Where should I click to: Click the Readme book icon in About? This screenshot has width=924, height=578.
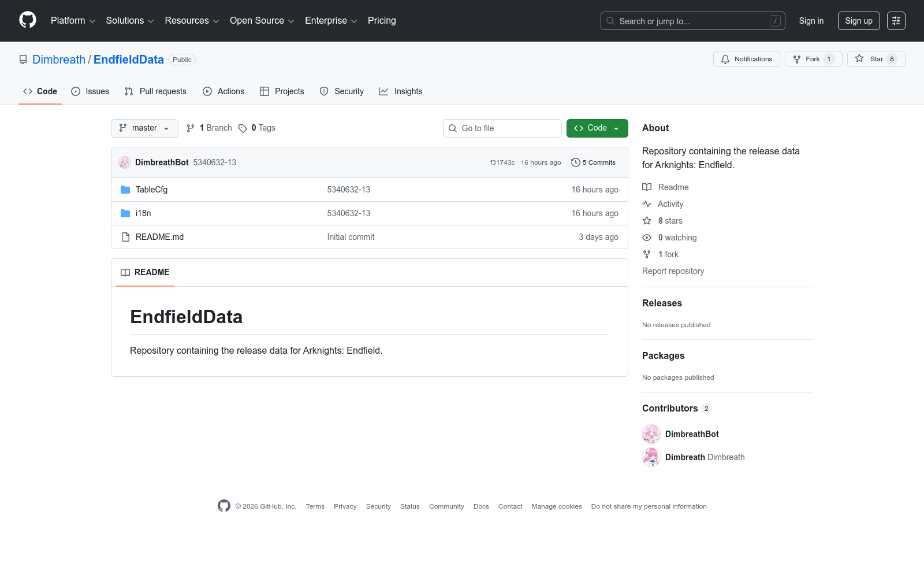(x=647, y=187)
